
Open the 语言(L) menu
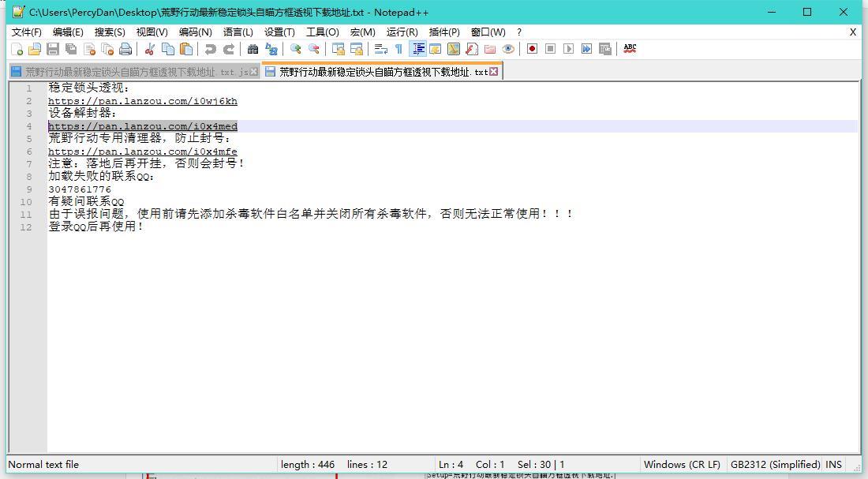[x=238, y=32]
